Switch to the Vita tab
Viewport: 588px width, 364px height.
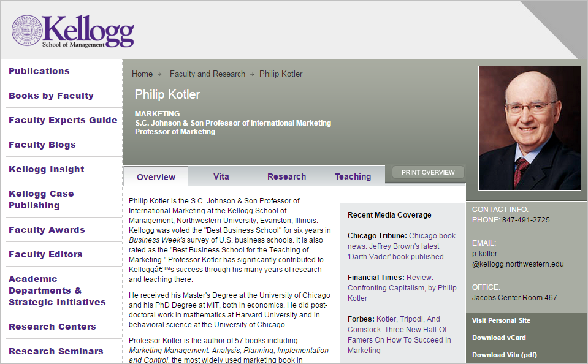[221, 176]
